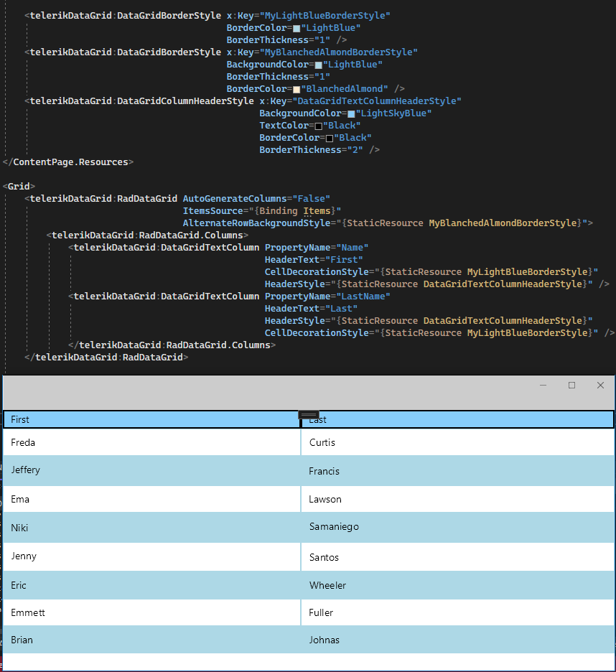Select the First column header

[x=151, y=419]
